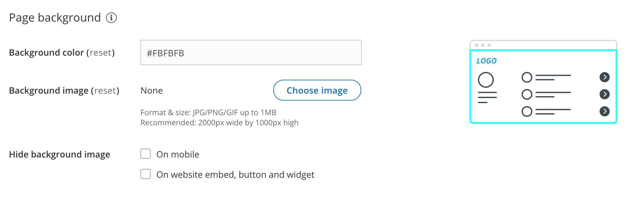This screenshot has width=644, height=198.
Task: Click the "None" background image value
Action: (x=152, y=91)
